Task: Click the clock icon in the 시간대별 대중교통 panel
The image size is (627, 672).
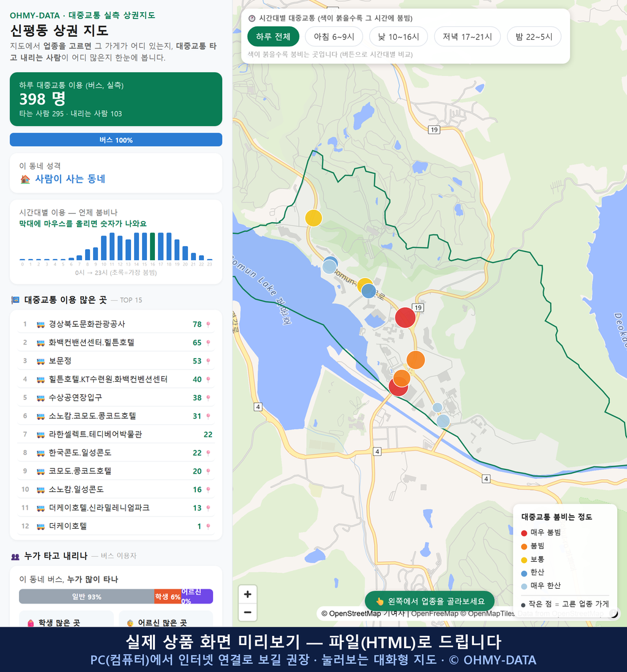Action: (252, 18)
